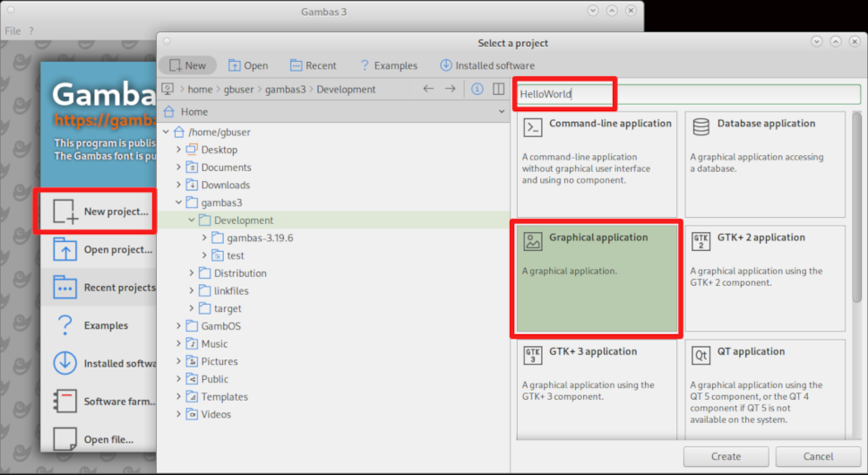Switch to the Open tab
Viewport: 868px width, 475px height.
point(248,65)
